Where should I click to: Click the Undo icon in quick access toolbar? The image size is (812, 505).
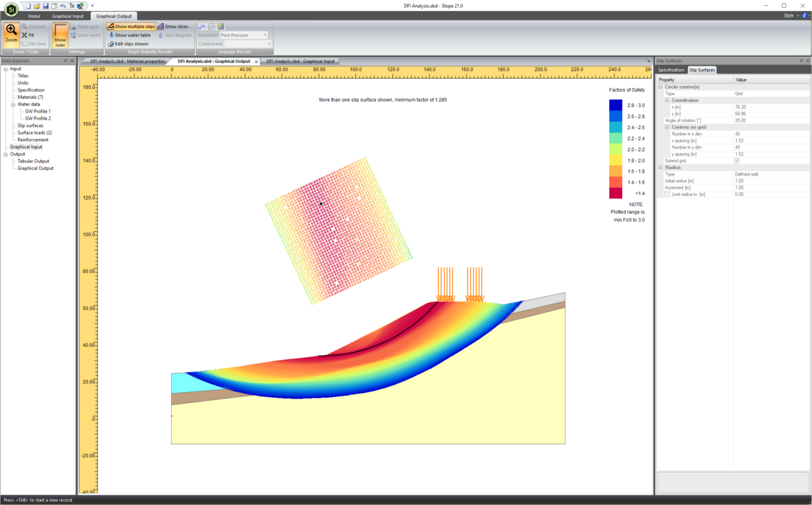point(63,6)
